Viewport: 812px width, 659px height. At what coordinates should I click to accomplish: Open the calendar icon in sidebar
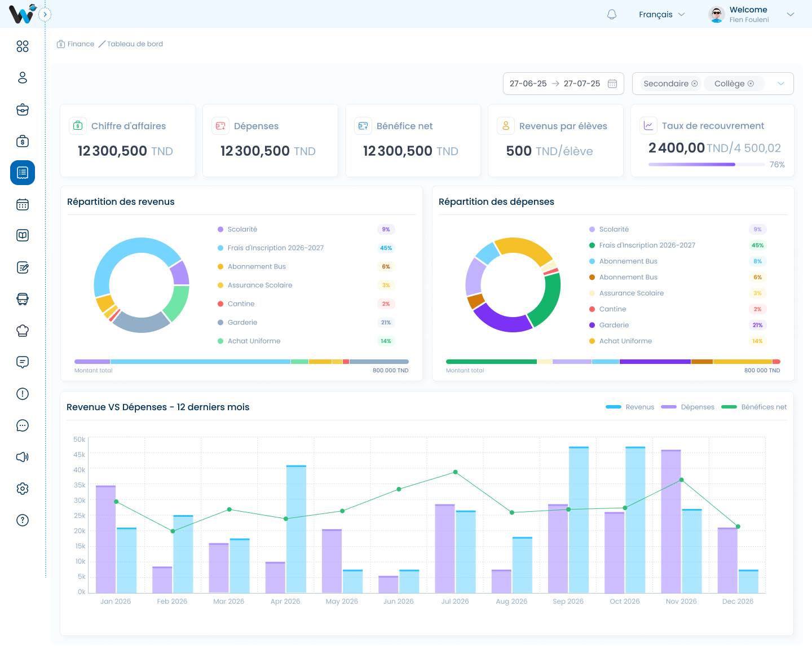(23, 204)
